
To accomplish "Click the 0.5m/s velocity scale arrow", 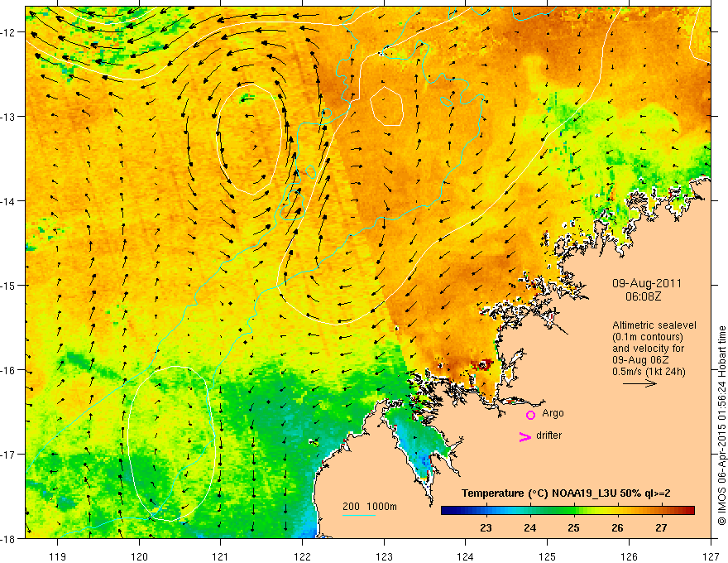I will (x=639, y=383).
